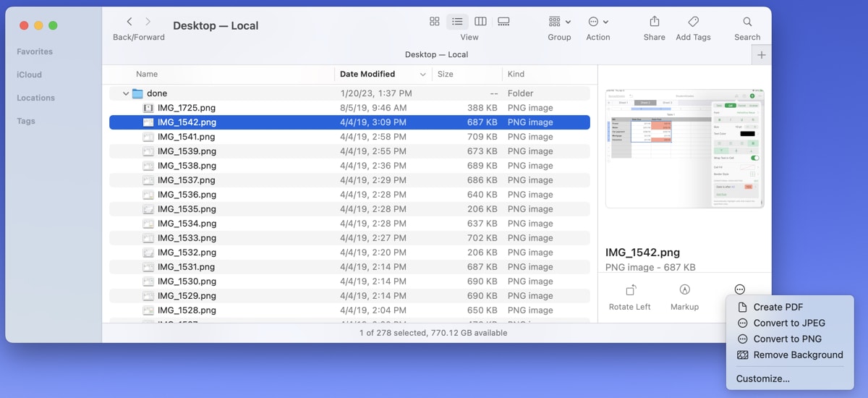Screen dimensions: 868x398
Task: Go back with the Back chevron
Action: click(129, 22)
